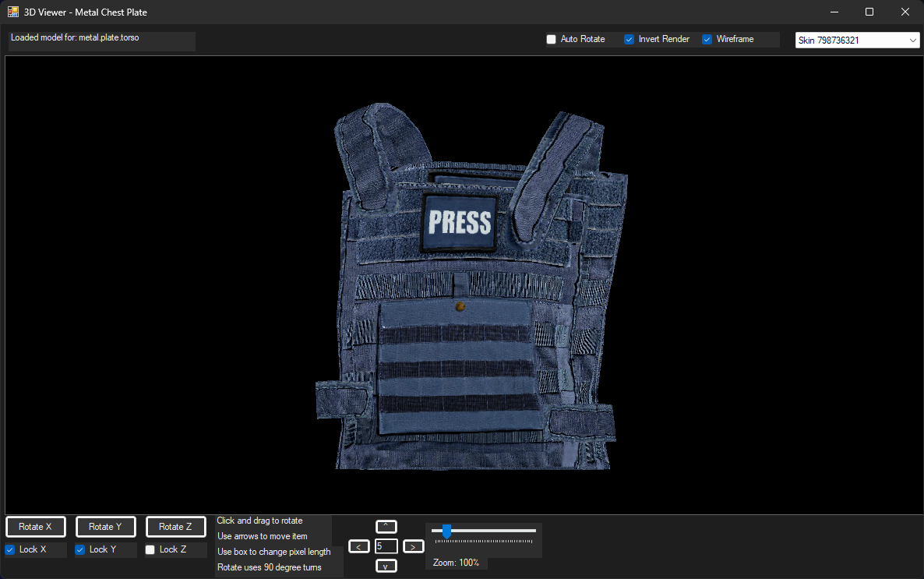This screenshot has height=579, width=924.
Task: Click the up arrow to nudge item upward
Action: [x=386, y=527]
